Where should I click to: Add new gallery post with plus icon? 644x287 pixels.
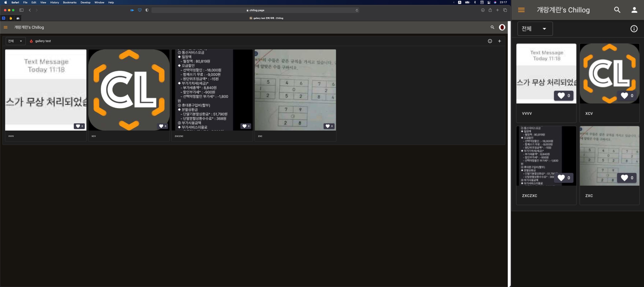coord(499,41)
